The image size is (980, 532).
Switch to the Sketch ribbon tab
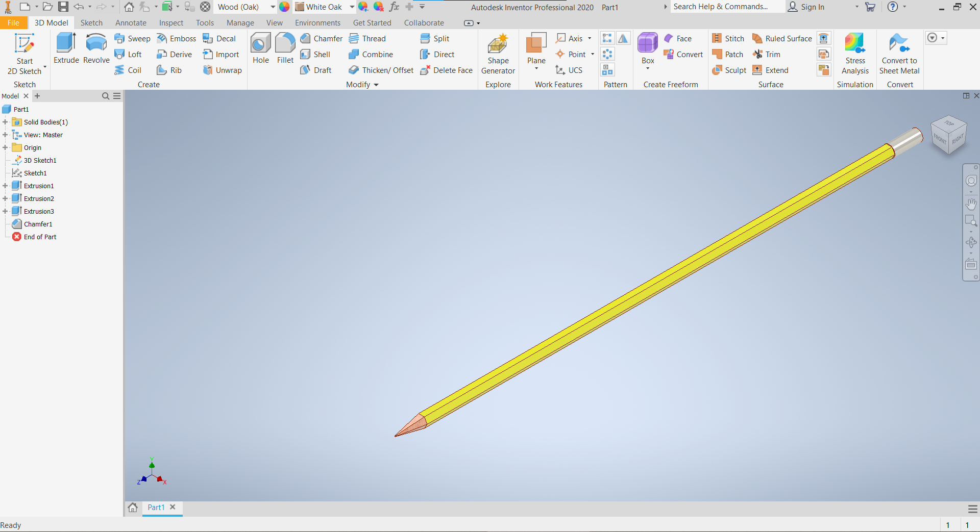(x=91, y=23)
